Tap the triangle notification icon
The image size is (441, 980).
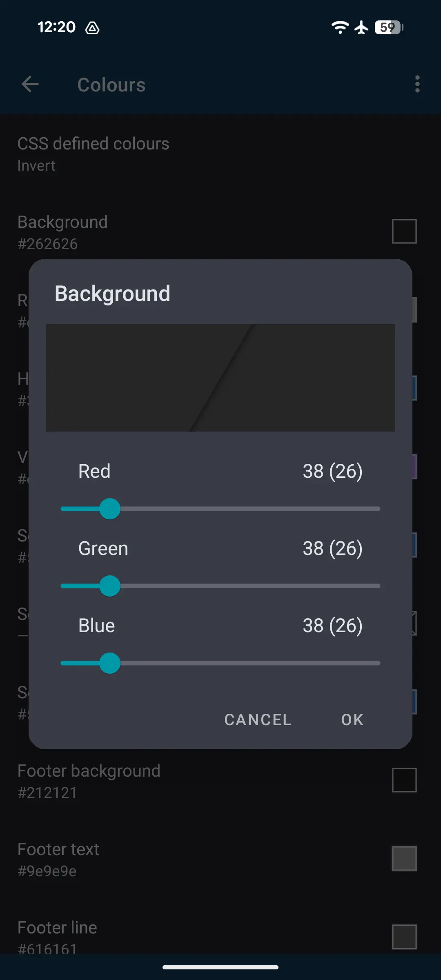[x=92, y=28]
